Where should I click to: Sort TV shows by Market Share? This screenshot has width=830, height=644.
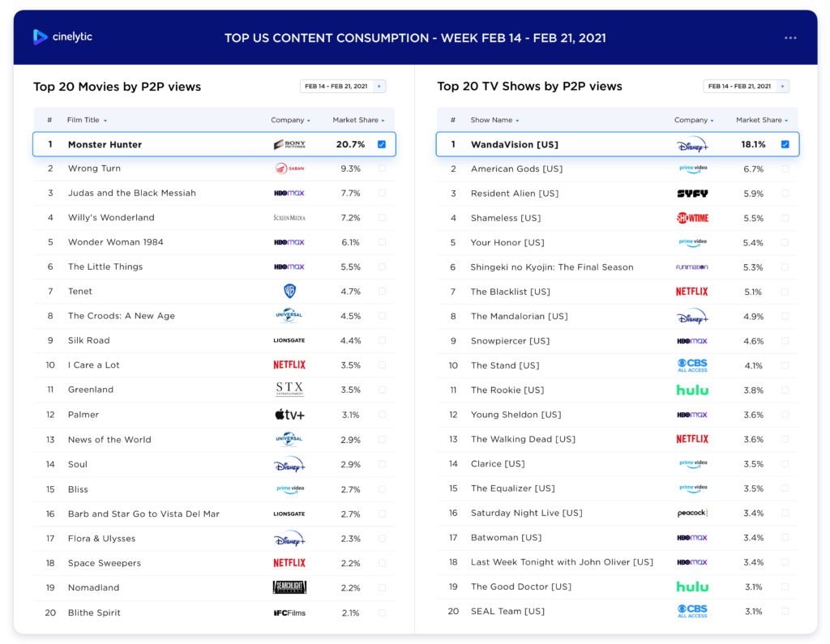click(x=762, y=120)
